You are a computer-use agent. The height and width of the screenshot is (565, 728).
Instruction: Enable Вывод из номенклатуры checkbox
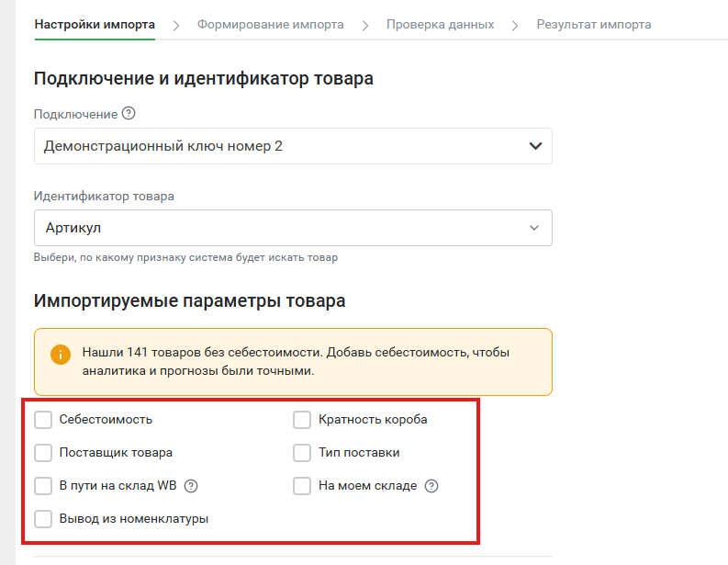[x=43, y=518]
